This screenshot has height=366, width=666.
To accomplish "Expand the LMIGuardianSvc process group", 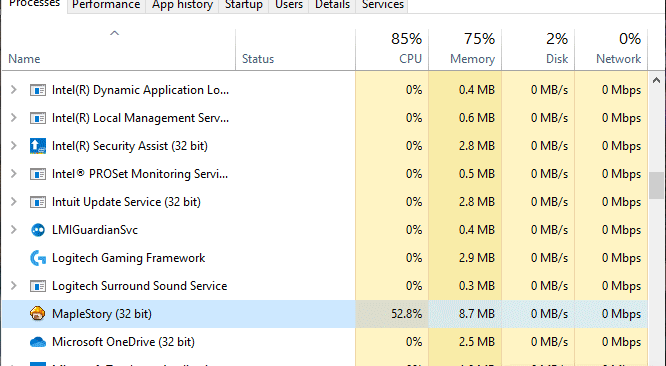I will (x=14, y=230).
